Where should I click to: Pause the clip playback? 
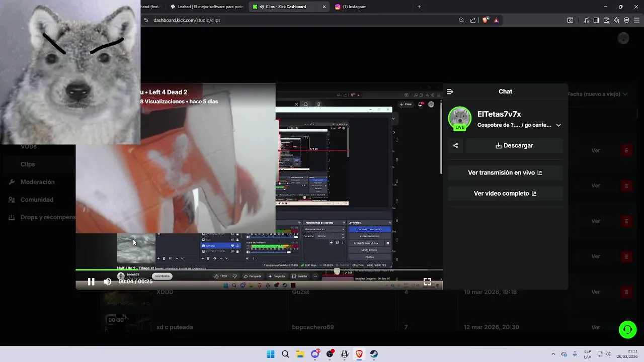coord(91,282)
